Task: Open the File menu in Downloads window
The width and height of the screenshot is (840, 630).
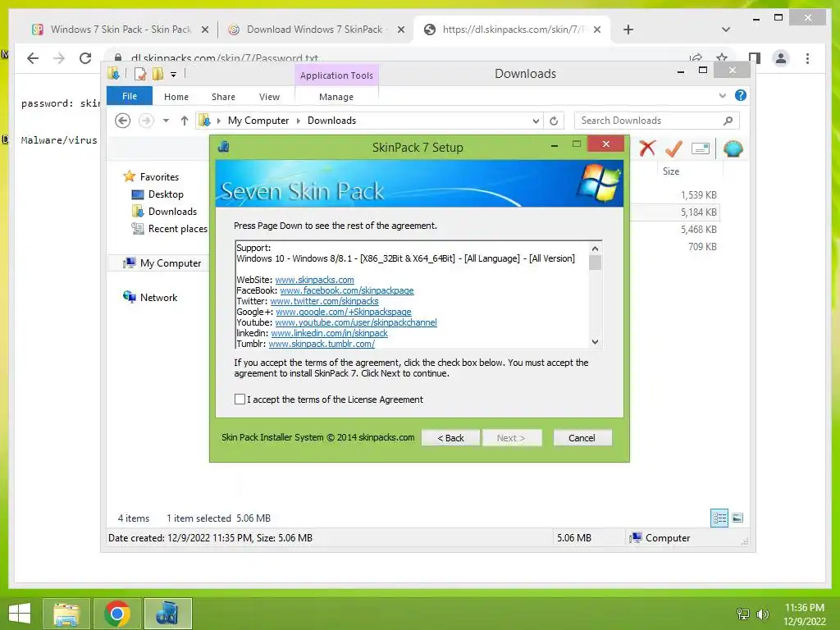Action: click(x=130, y=96)
